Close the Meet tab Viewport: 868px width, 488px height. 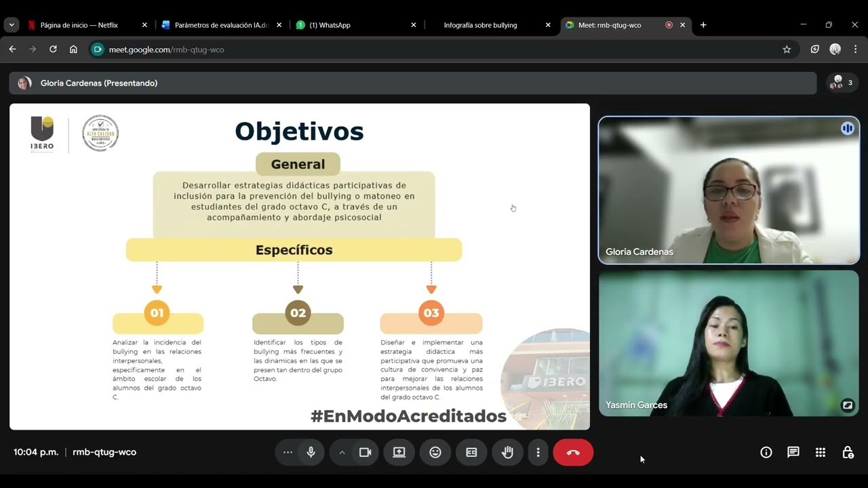pos(683,25)
